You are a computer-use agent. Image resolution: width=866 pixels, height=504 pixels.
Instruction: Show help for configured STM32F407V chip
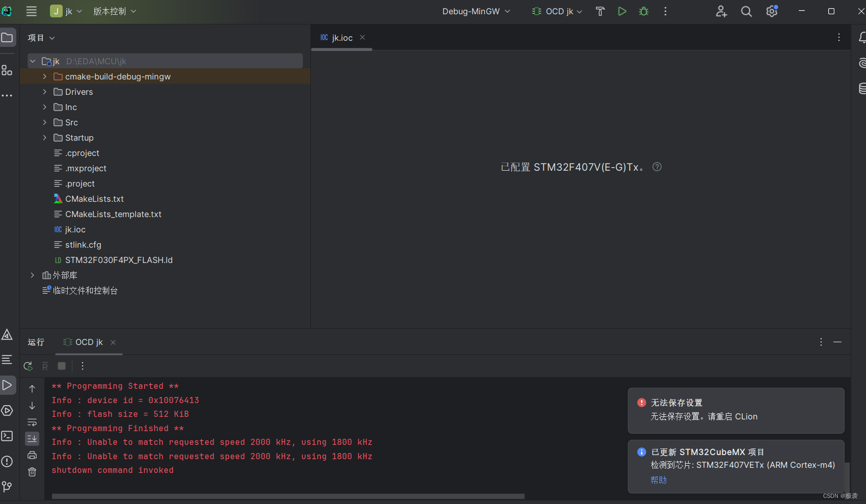click(x=657, y=167)
